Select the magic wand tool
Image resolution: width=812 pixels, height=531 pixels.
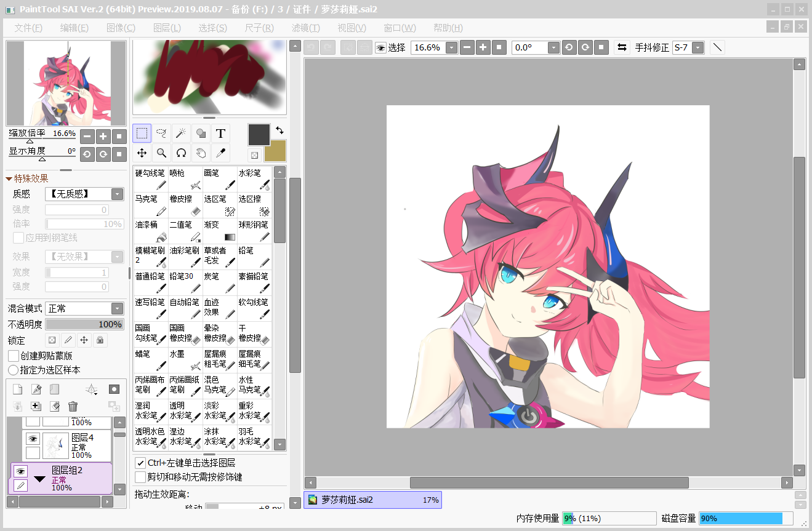pos(181,133)
